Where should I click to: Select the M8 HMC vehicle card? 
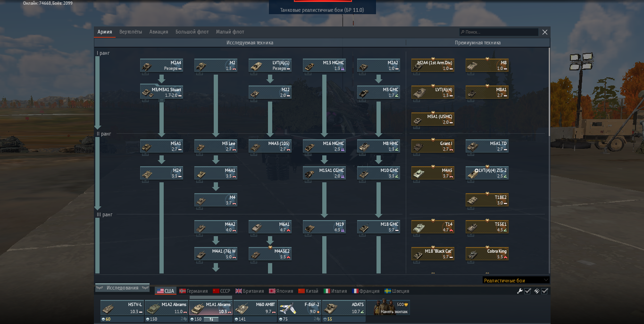tap(378, 146)
